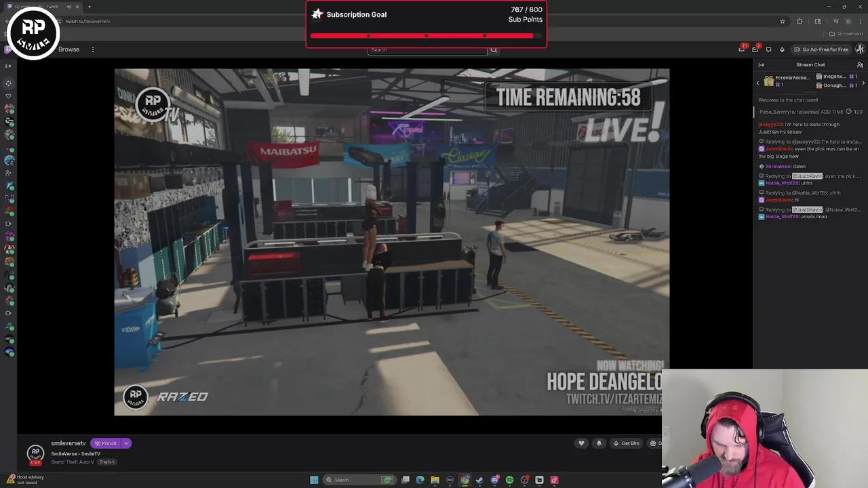Open the inbox icon with 2 badge
868x488 pixels.
(755, 49)
